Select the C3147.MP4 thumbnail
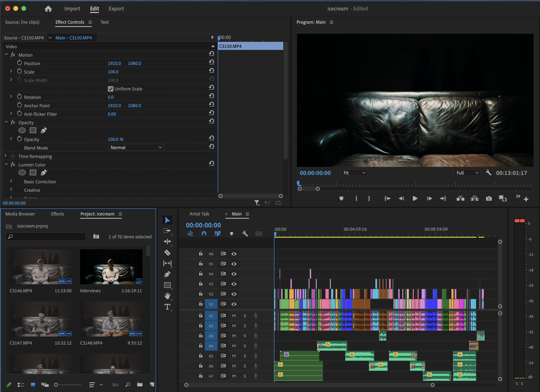 (x=41, y=319)
